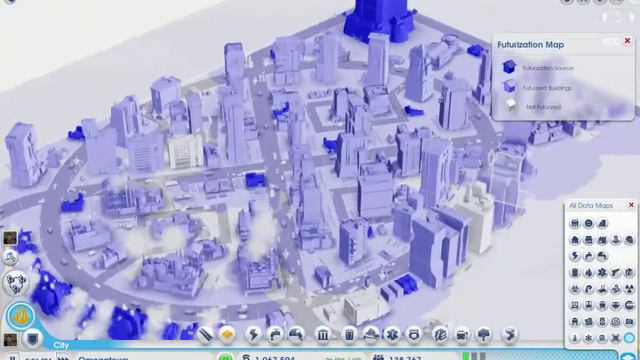This screenshot has width=640, height=360.
Task: Click the upper player avatar thumbnail on the left
Action: point(10,238)
